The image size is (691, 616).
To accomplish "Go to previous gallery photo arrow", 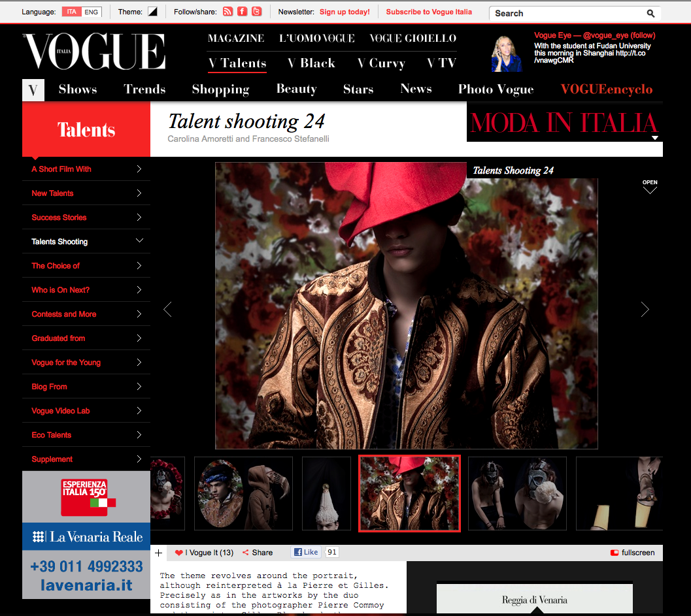I will [x=167, y=310].
